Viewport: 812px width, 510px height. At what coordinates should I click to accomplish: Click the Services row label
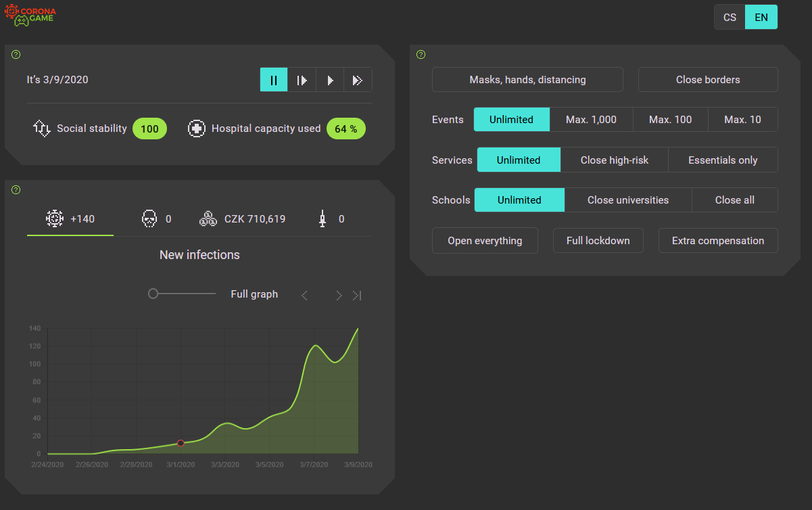452,160
